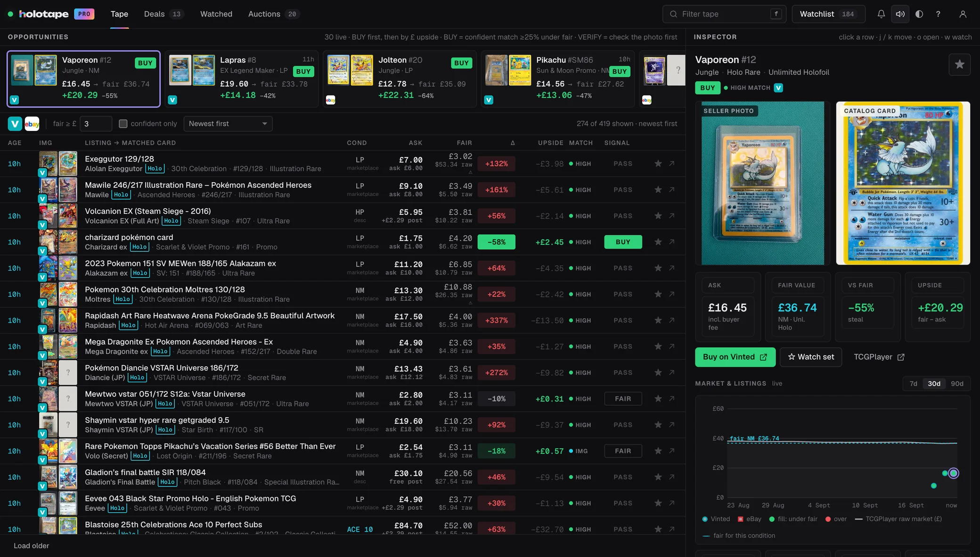Toggle dark/light theme icon

click(919, 14)
